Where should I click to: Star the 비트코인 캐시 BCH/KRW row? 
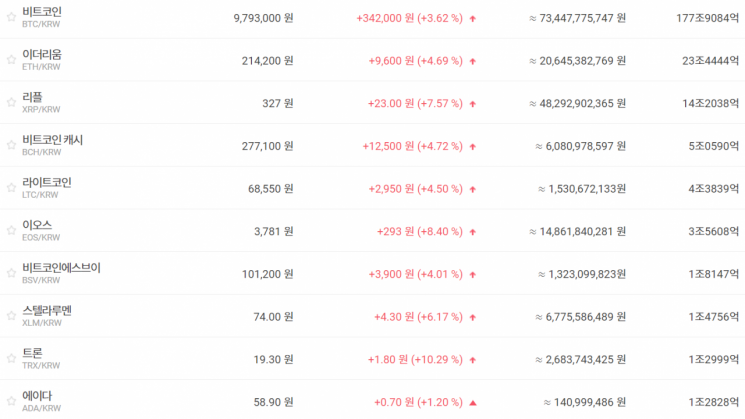tap(11, 145)
